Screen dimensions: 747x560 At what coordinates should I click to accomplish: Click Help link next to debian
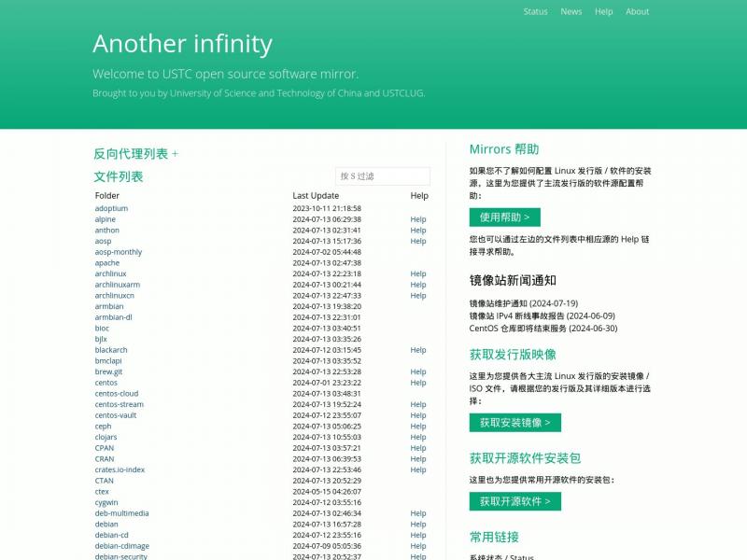(x=418, y=525)
